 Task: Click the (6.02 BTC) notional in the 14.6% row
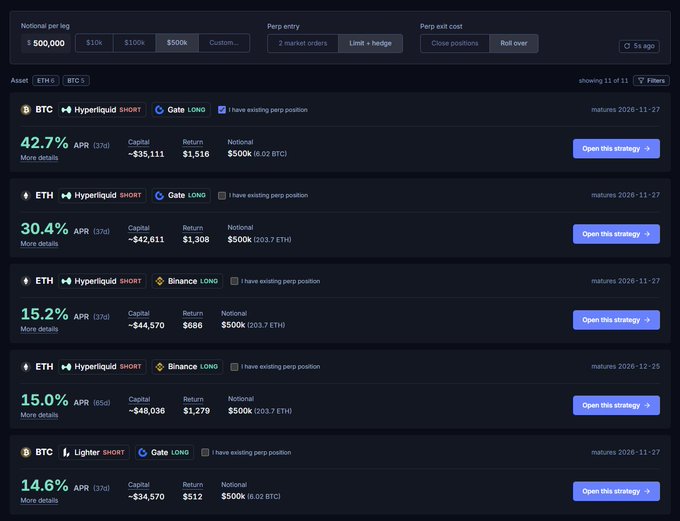pos(264,496)
